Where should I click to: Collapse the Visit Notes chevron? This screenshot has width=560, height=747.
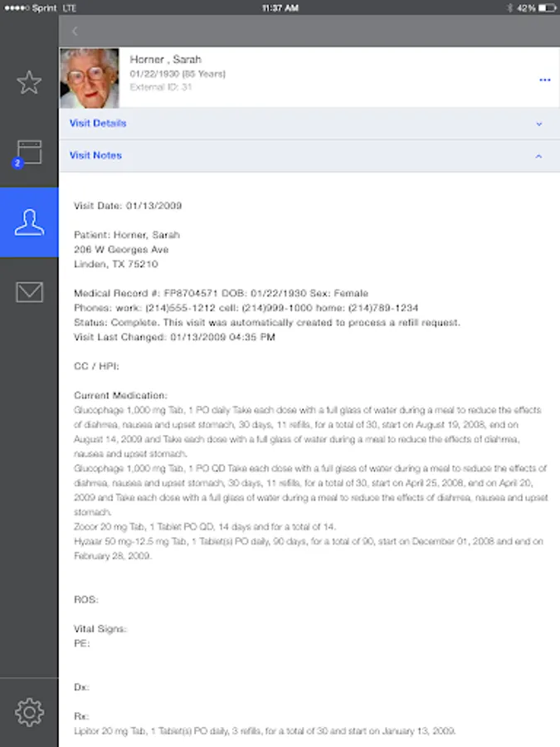coord(538,156)
